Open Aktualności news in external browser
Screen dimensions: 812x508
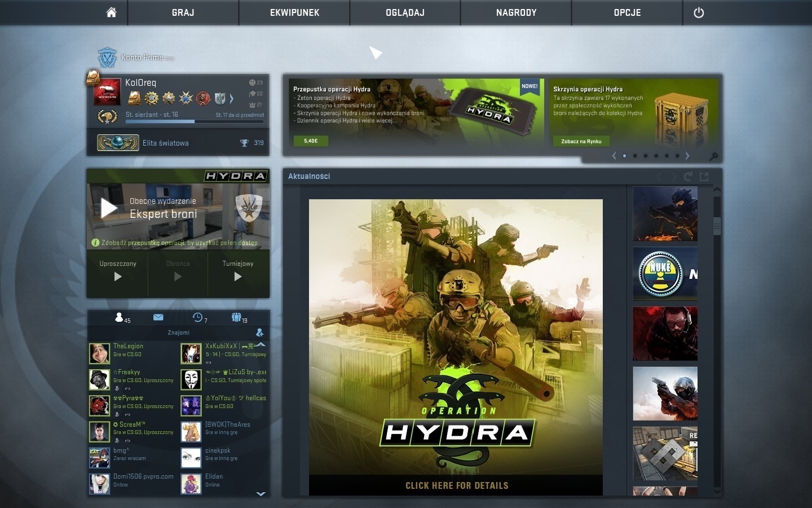click(x=704, y=177)
